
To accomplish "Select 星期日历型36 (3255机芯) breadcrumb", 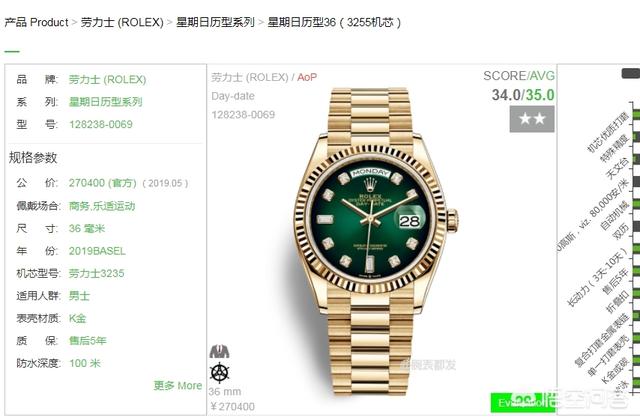I will (334, 22).
